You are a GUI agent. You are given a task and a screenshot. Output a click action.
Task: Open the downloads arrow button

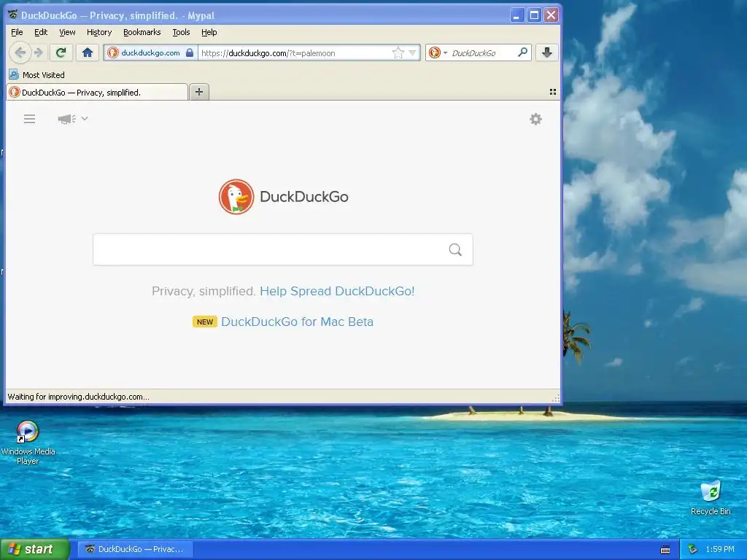[x=547, y=52]
